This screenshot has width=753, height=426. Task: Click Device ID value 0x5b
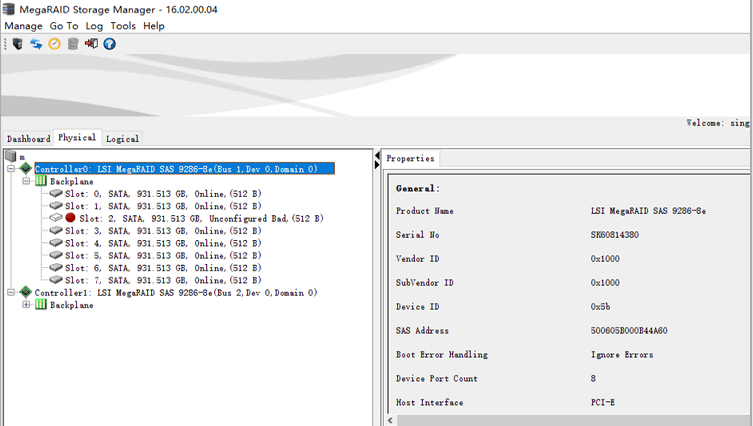(x=600, y=306)
